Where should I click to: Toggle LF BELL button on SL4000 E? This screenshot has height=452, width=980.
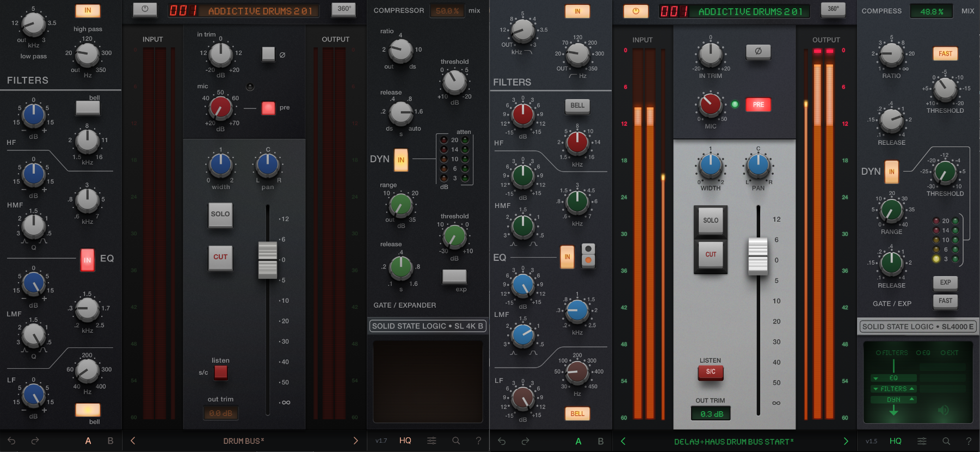[577, 414]
